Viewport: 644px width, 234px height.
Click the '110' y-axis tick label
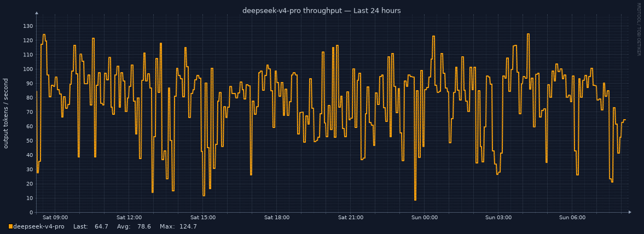pyautogui.click(x=28, y=55)
